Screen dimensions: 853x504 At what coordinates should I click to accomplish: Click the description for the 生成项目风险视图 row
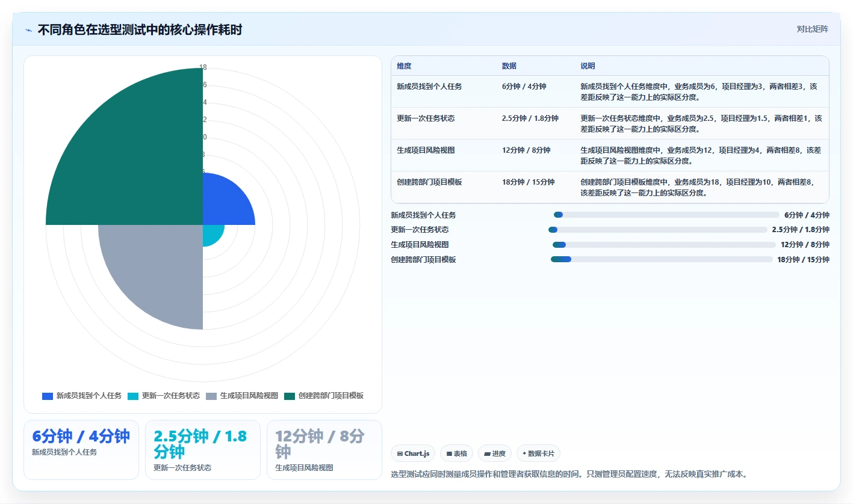click(700, 155)
